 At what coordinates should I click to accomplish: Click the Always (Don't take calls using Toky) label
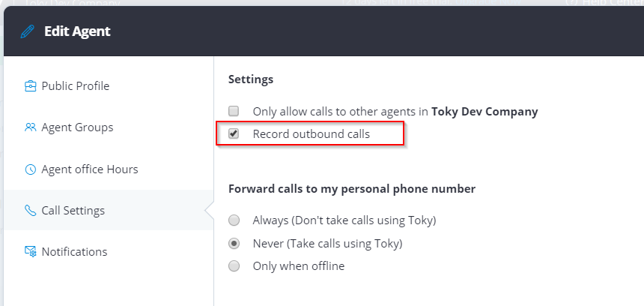point(344,220)
